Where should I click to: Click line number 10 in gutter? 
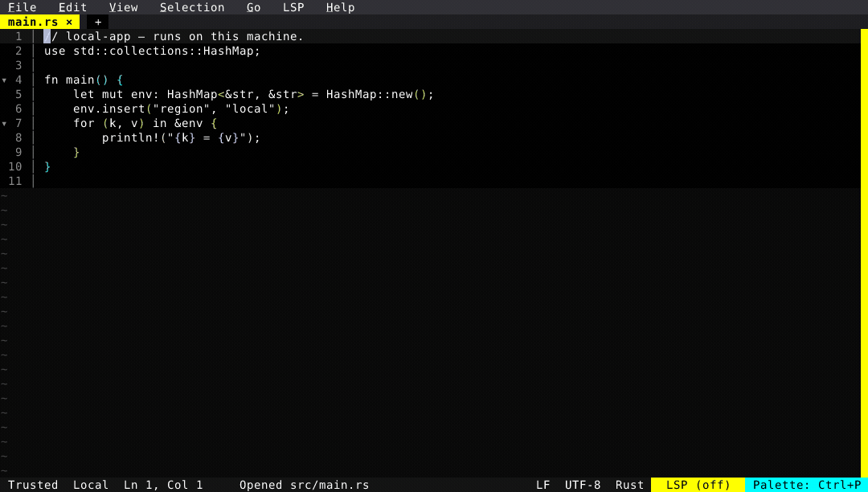(x=15, y=166)
